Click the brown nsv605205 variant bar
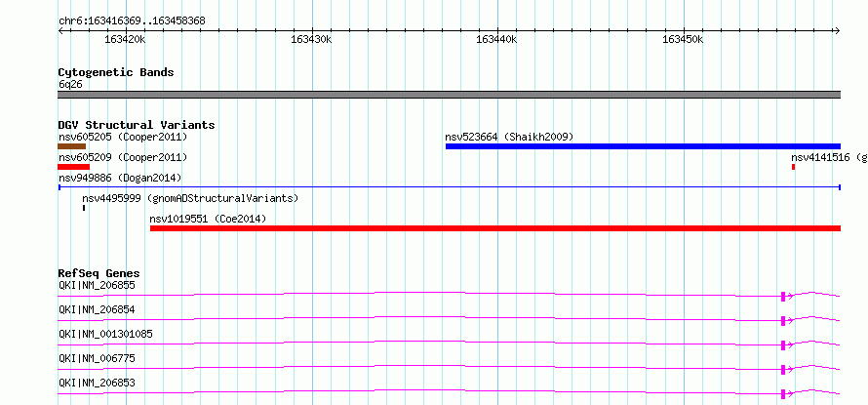The width and height of the screenshot is (868, 405). [72, 146]
